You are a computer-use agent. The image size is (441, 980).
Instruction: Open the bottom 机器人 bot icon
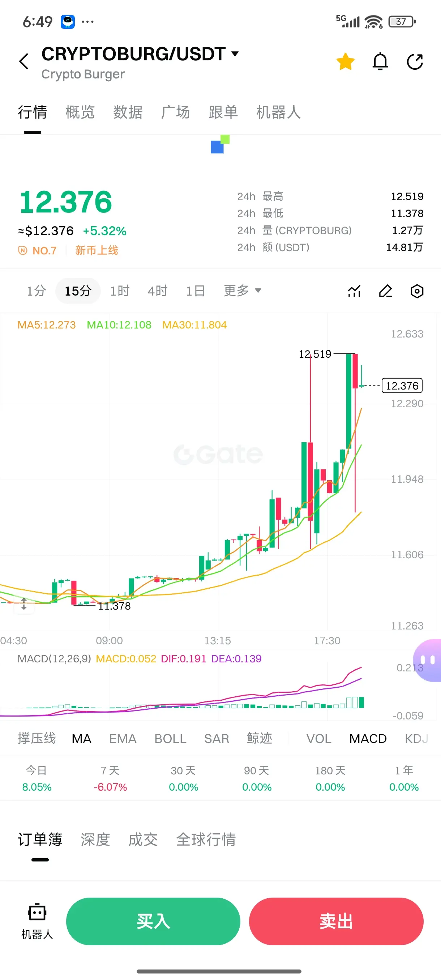pos(37,921)
